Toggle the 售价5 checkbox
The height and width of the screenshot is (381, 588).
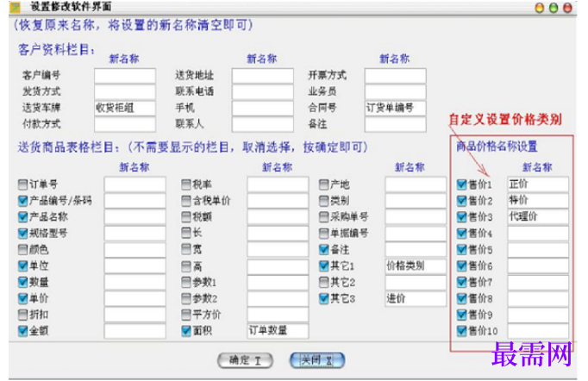461,249
